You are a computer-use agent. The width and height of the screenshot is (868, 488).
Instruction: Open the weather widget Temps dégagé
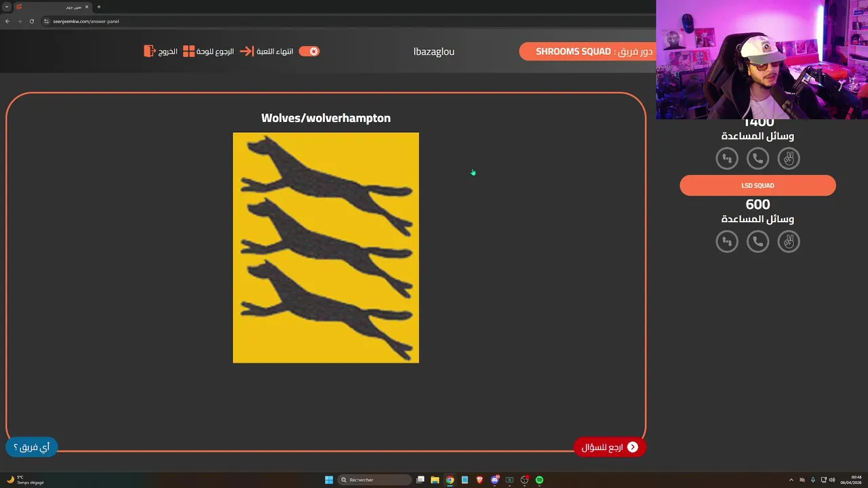click(25, 480)
